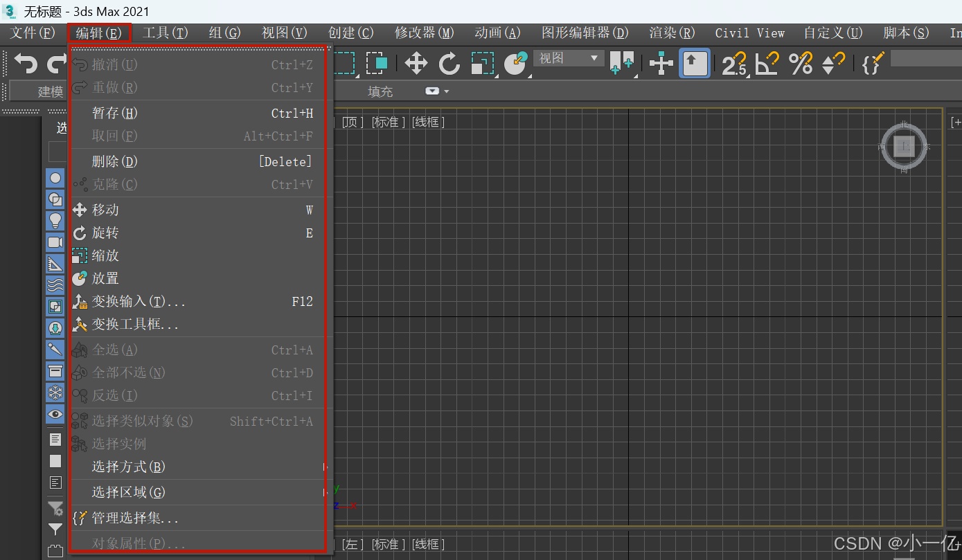
Task: Expand the 选择区域(G) submenu
Action: 198,492
